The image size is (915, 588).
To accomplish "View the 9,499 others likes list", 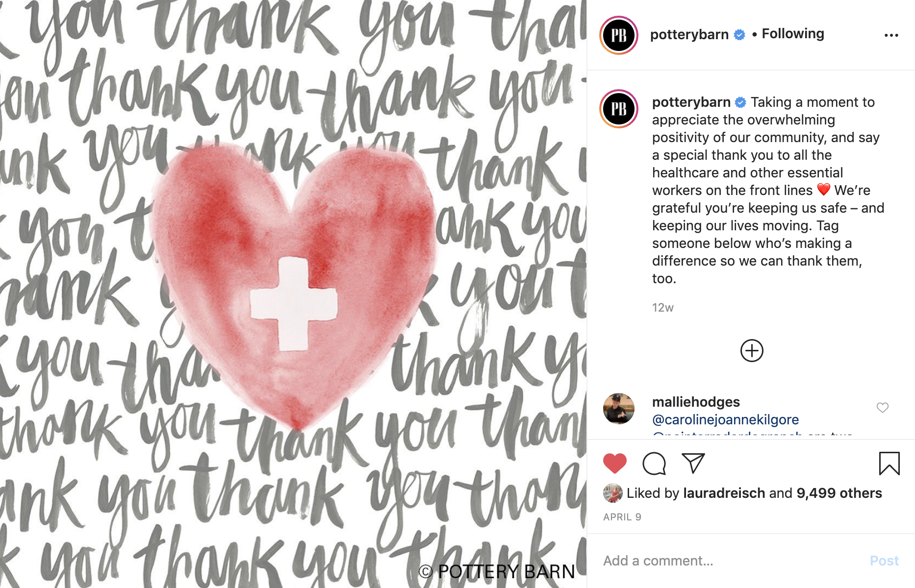I will click(x=839, y=493).
